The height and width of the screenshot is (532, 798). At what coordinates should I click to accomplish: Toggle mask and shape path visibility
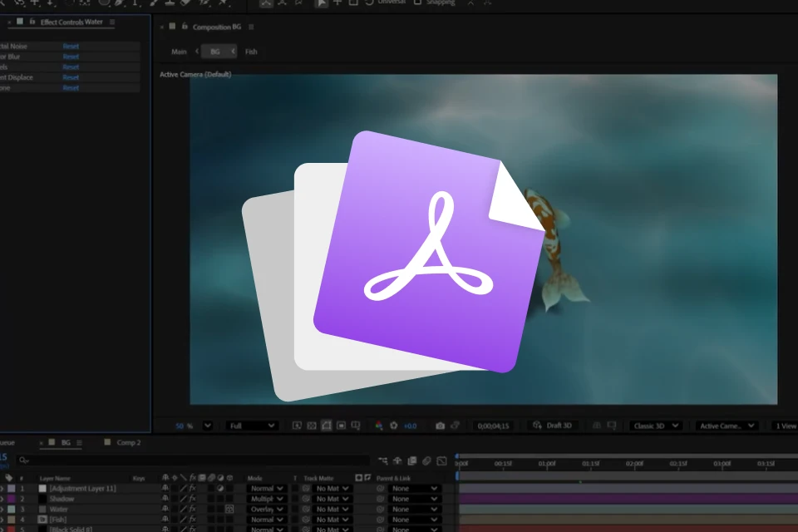326,426
